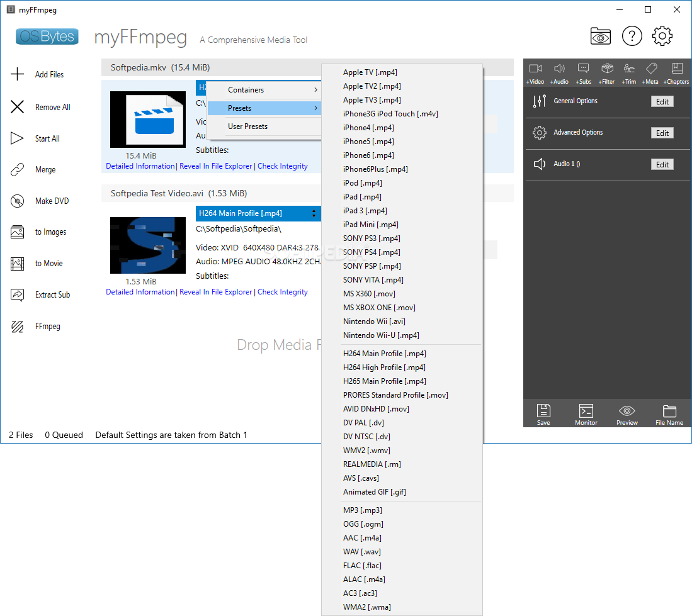Click the Softpedia.mkv clapperboard thumbnail

148,120
